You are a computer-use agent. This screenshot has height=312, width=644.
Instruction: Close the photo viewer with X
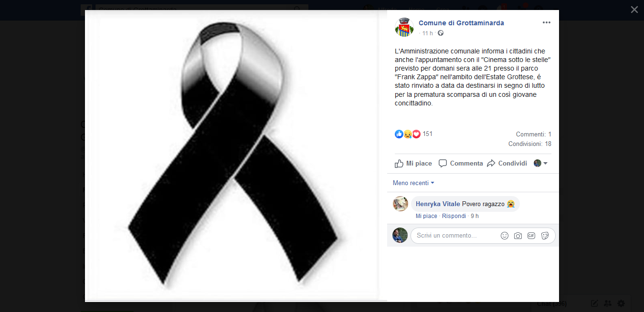coord(634,10)
